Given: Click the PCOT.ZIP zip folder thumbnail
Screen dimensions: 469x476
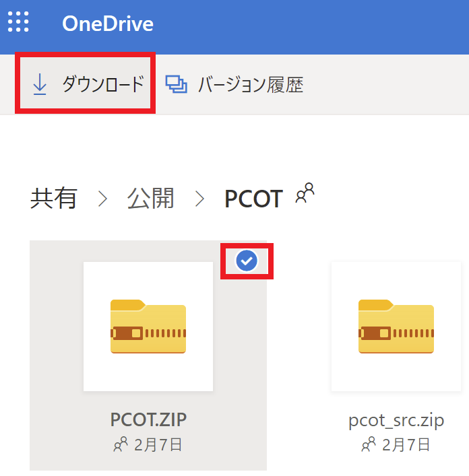Looking at the screenshot, I should [x=148, y=327].
